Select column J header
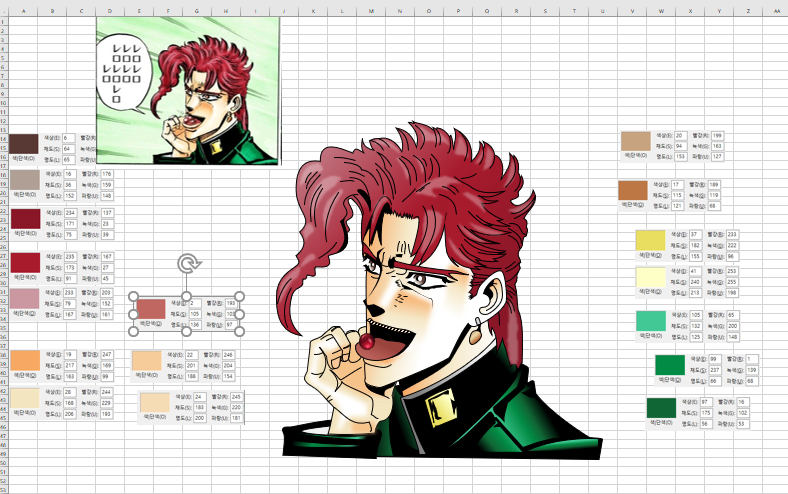The image size is (788, 494). (x=284, y=11)
